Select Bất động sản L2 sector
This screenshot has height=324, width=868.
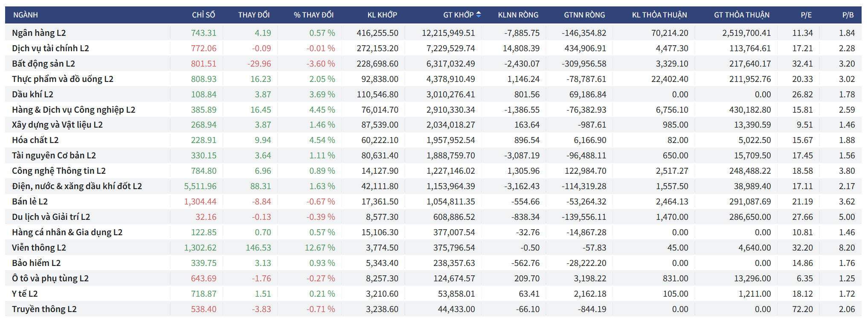tap(44, 64)
